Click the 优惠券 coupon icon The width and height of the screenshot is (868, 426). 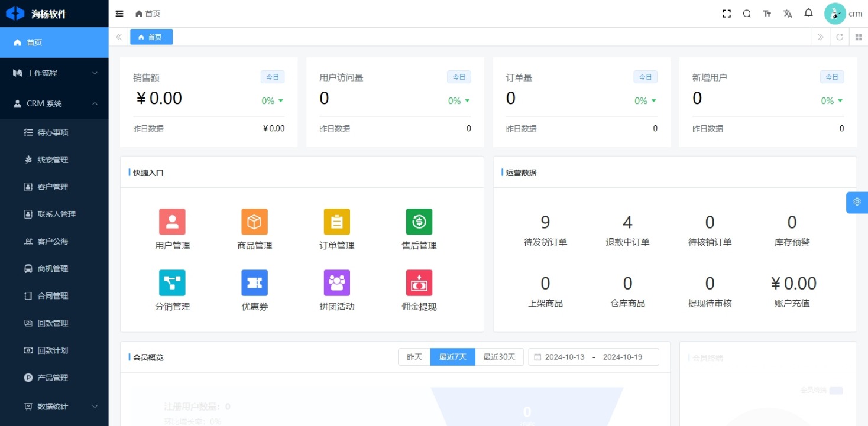(254, 283)
